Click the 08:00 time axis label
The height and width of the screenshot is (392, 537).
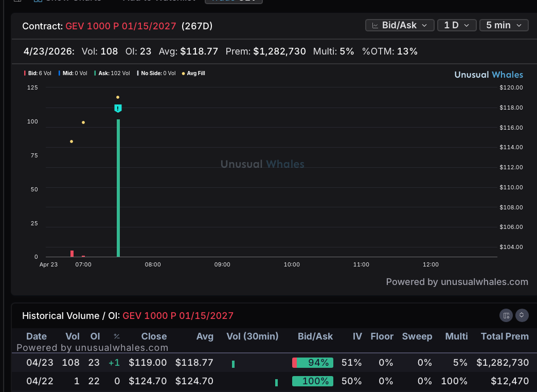tap(153, 264)
